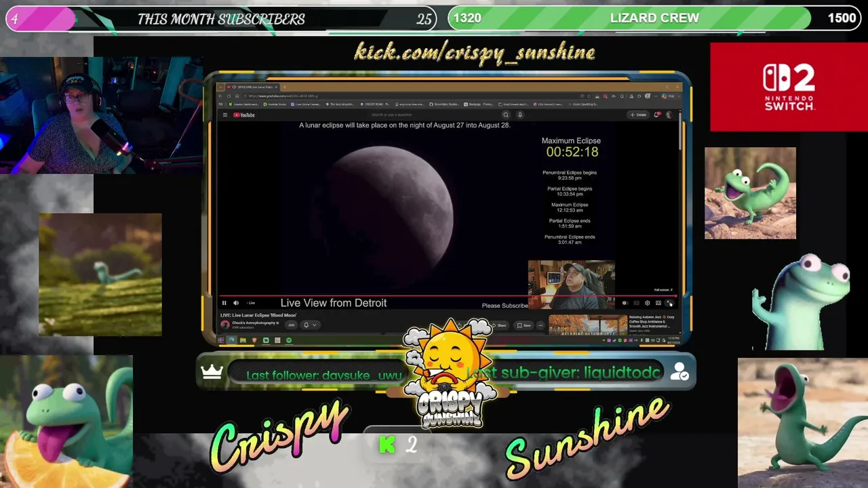Screen dimensions: 868x488
Task: Save the video to a playlist
Action: 525,325
